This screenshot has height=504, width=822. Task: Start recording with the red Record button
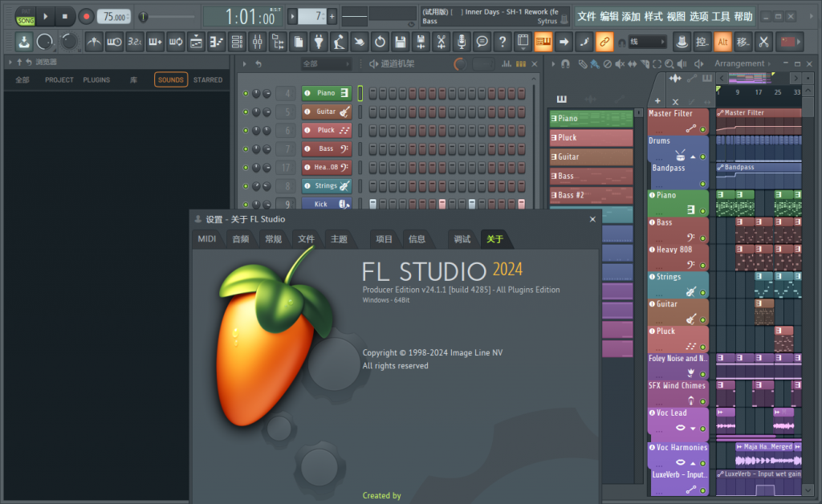(86, 17)
